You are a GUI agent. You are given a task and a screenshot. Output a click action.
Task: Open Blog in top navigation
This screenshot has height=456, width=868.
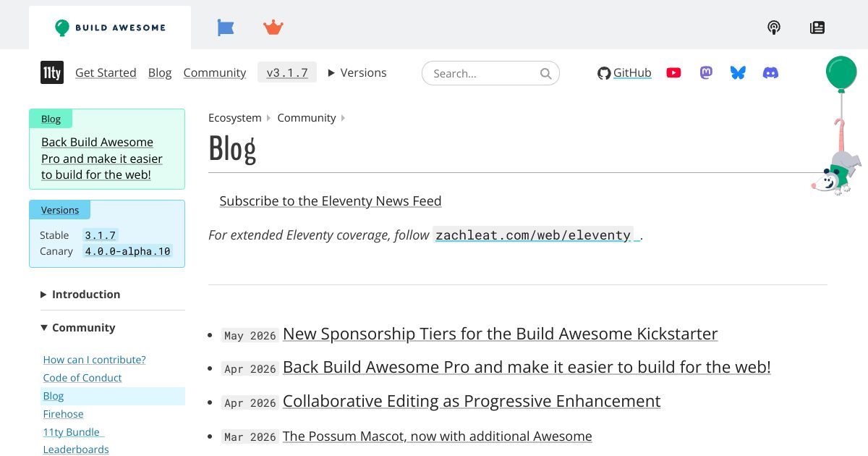pos(160,72)
